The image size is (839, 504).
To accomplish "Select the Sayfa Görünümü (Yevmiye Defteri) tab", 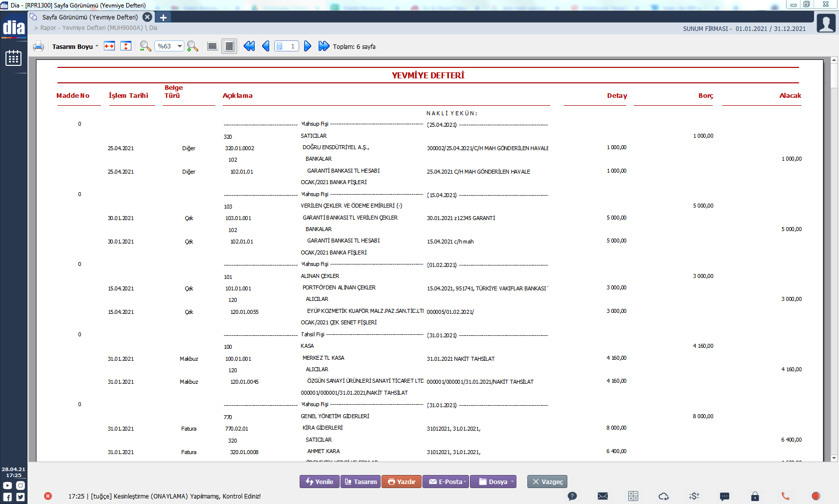I will click(90, 17).
